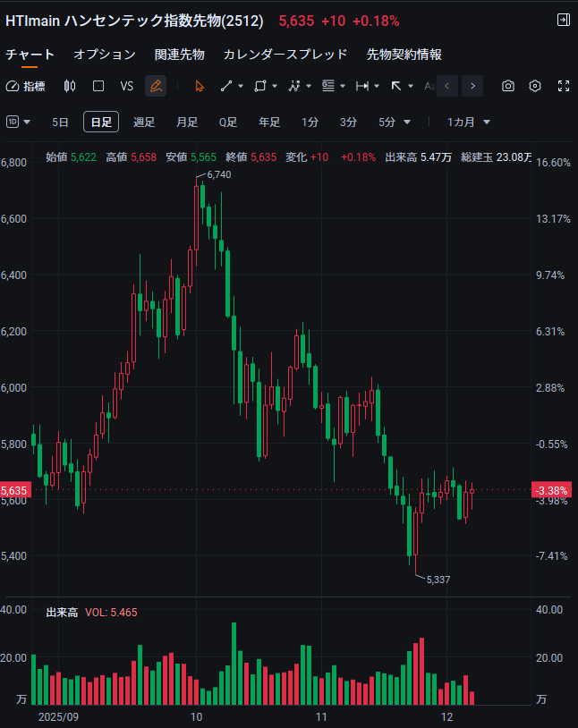578x728 pixels.
Task: Click the 2025/09 date axis label
Action: coord(58,717)
